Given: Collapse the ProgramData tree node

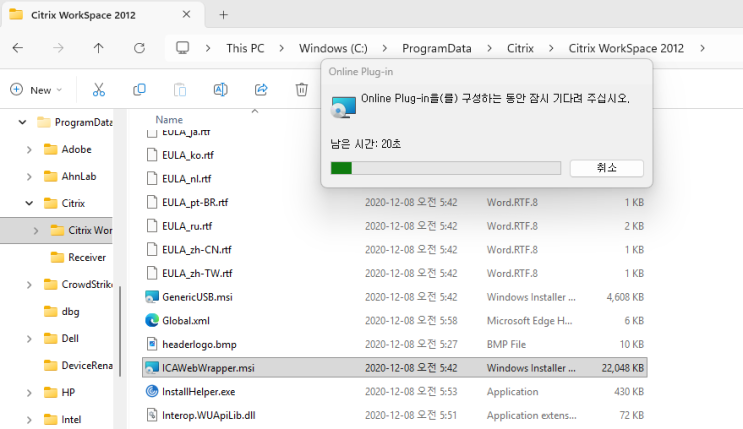Looking at the screenshot, I should click(22, 122).
